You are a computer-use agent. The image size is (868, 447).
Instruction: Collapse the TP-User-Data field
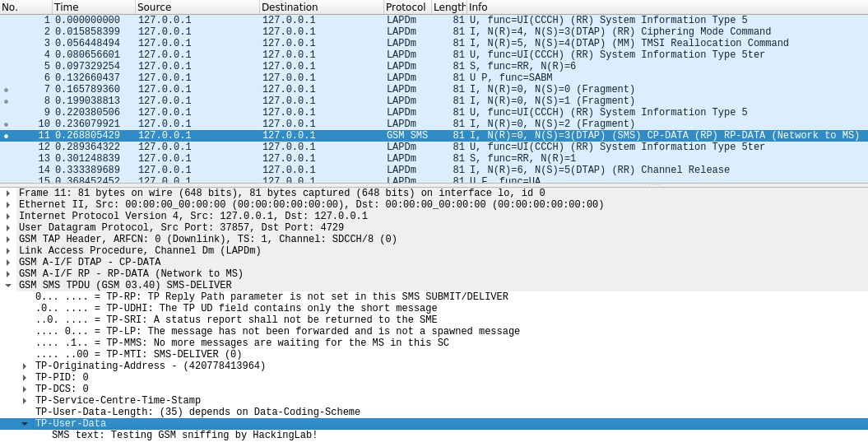[25, 424]
